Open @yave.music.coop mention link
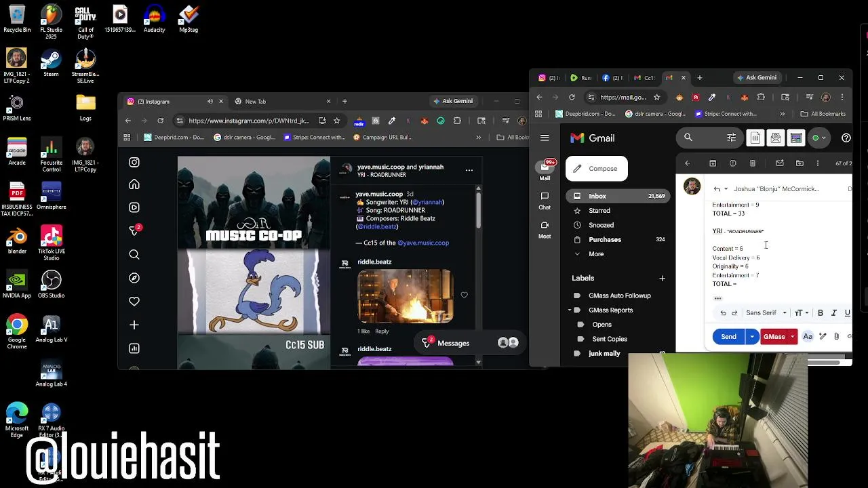Viewport: 868px width, 488px height. pyautogui.click(x=423, y=243)
